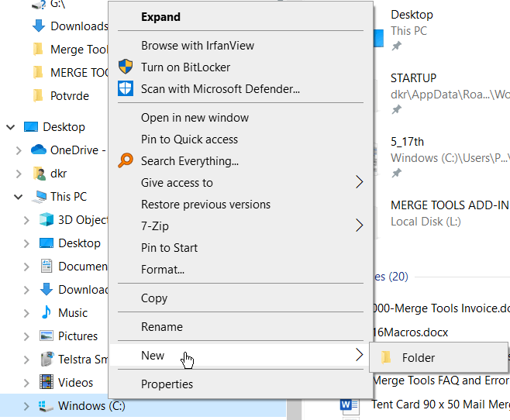
Task: Click the pin icon under STARTUP
Action: [396, 109]
